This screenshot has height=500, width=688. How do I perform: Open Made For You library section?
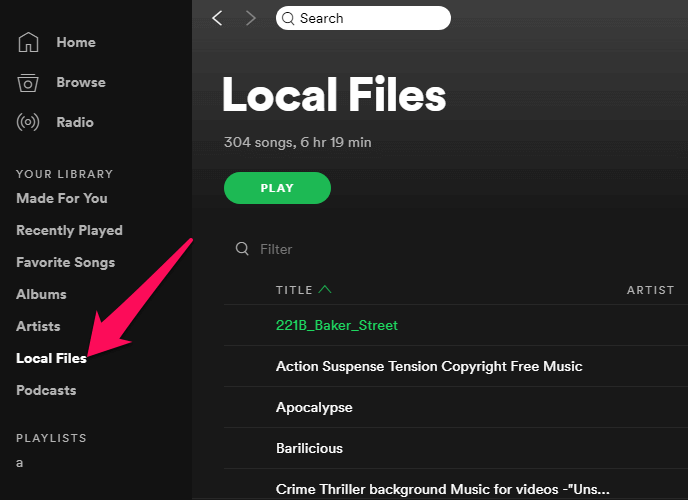62,198
